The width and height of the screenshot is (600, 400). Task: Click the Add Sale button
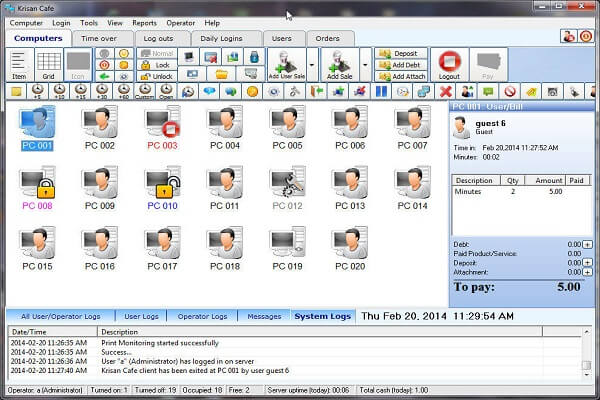click(x=339, y=65)
